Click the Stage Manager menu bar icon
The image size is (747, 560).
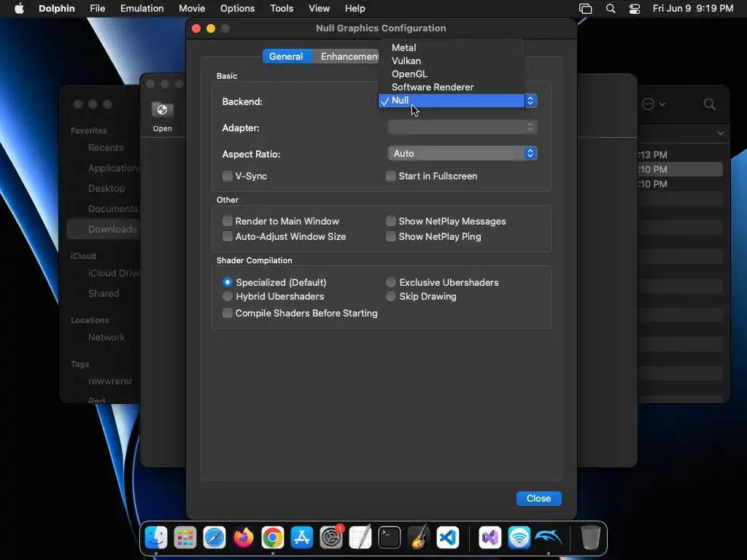pos(585,9)
